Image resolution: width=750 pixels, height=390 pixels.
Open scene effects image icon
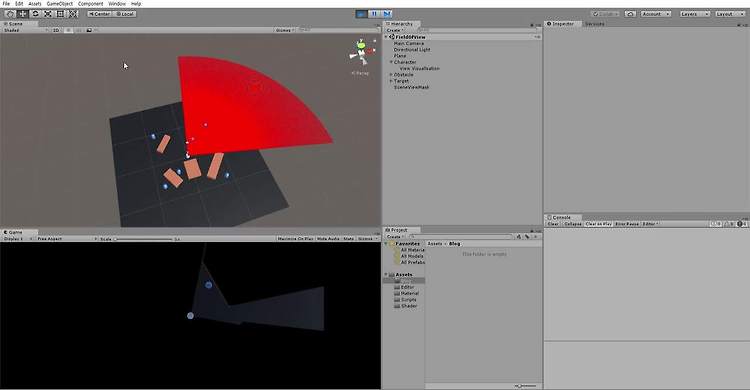click(89, 30)
